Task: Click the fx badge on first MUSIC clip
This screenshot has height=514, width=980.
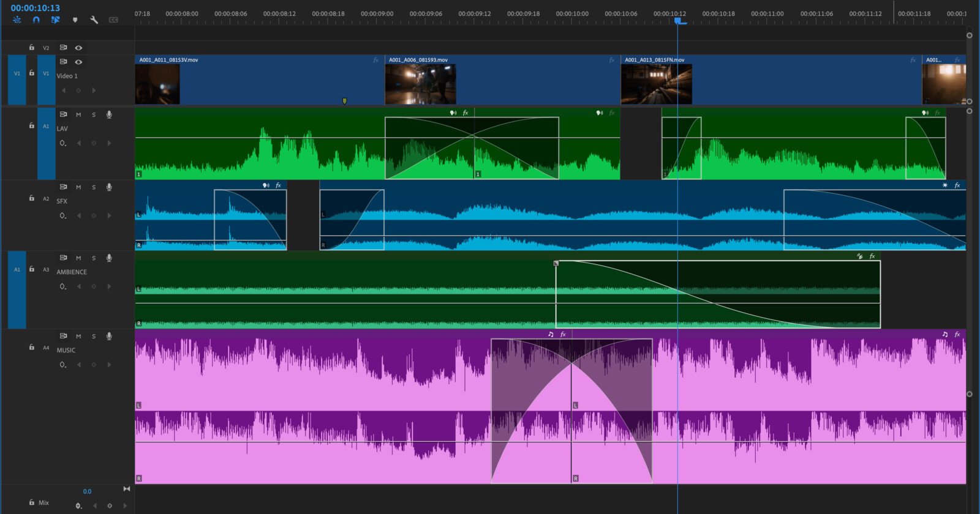Action: [x=563, y=334]
